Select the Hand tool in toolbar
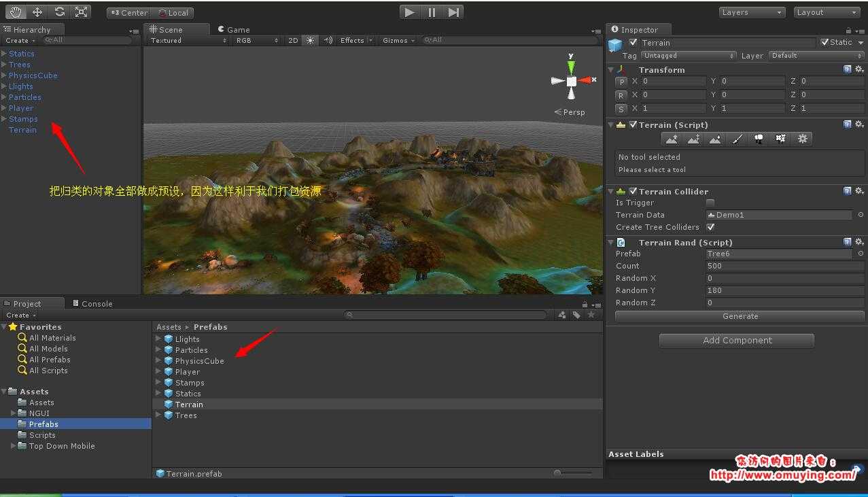 (16, 12)
